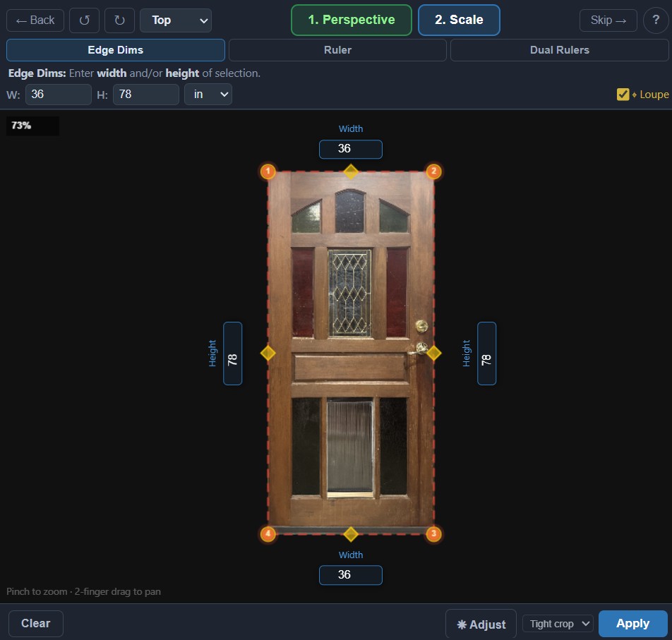Viewport: 672px width, 640px height.
Task: Select corner handle 4 on the door
Action: coord(268,534)
